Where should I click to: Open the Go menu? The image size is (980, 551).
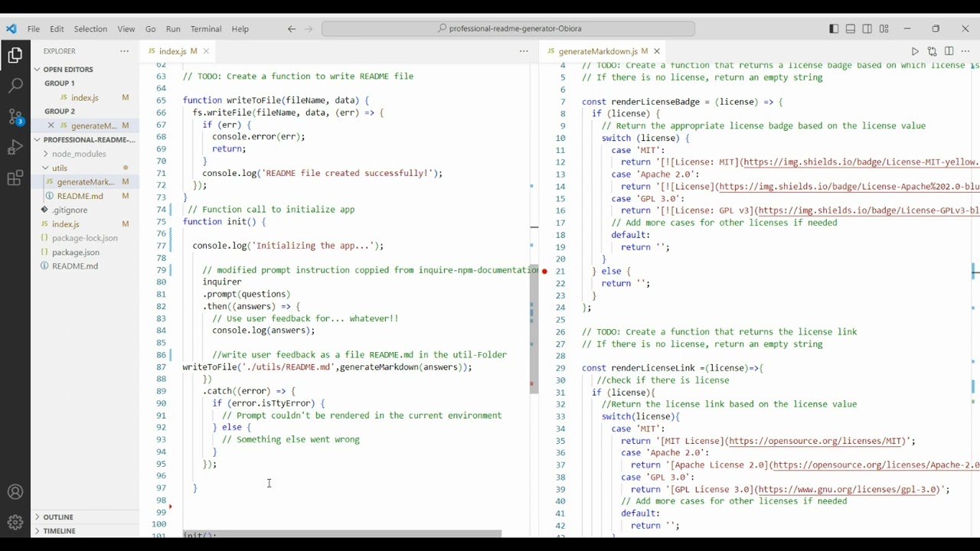click(150, 29)
